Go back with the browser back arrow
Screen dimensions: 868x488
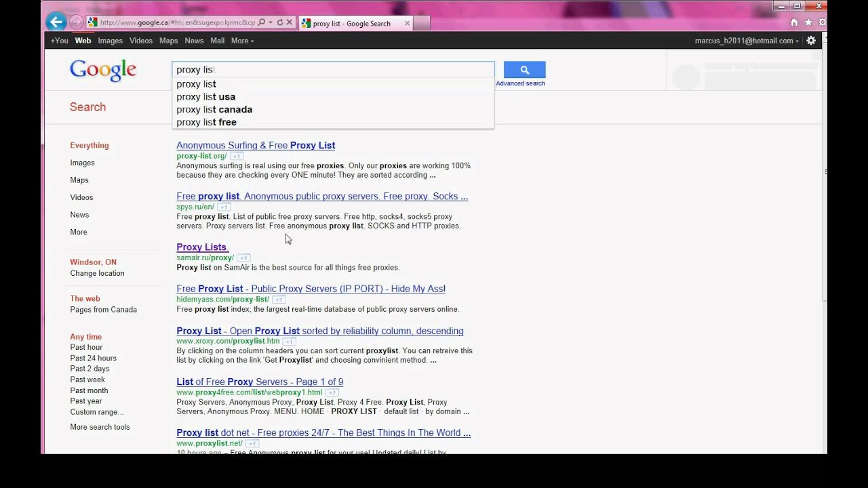point(56,22)
